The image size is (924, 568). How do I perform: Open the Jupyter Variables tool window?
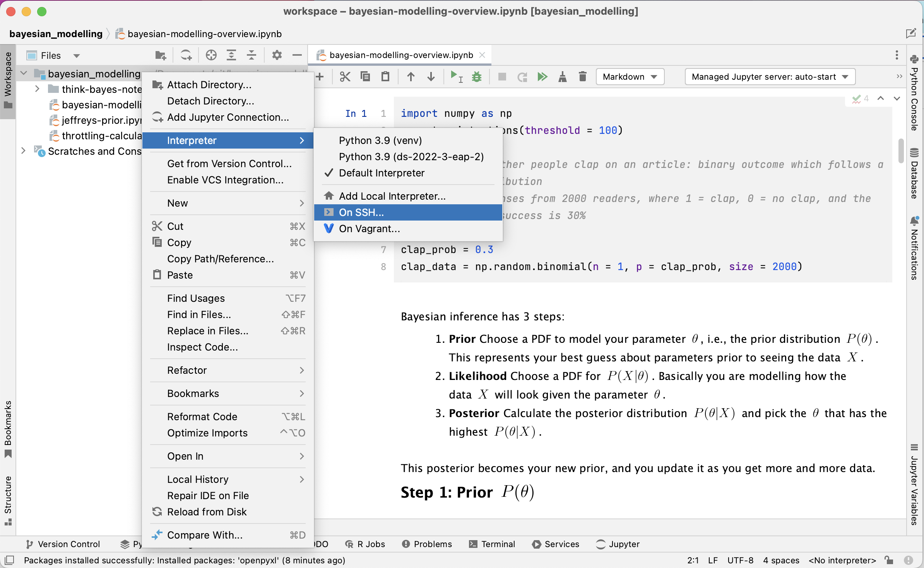[x=914, y=484]
